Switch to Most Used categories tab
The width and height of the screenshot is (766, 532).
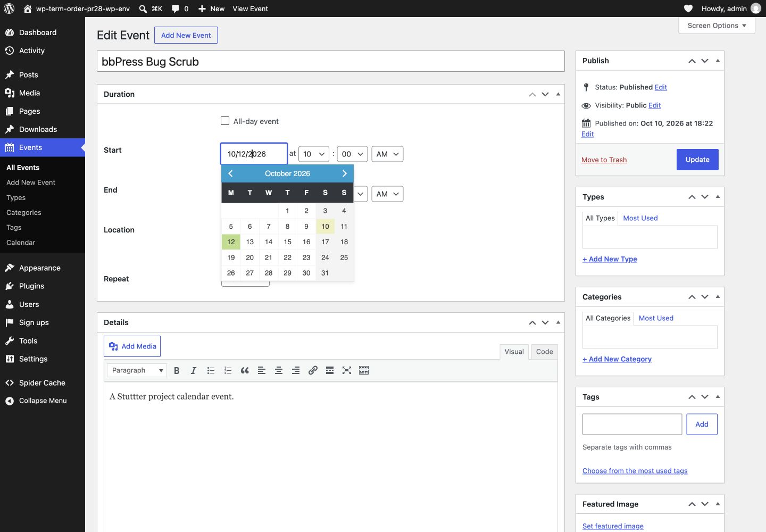pos(656,318)
